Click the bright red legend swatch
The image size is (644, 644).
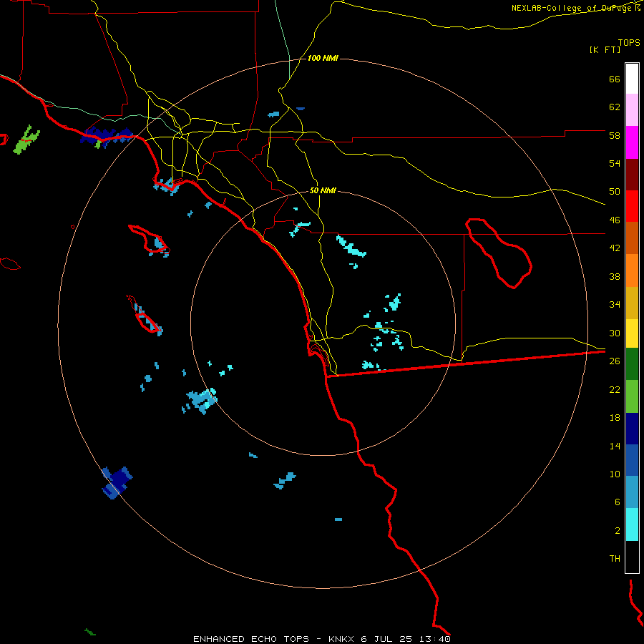(632, 206)
